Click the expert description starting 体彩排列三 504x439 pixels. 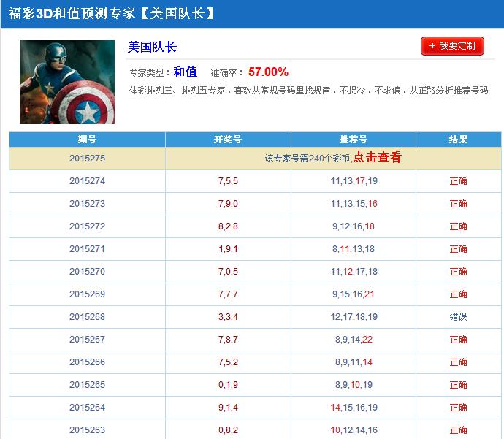point(310,91)
